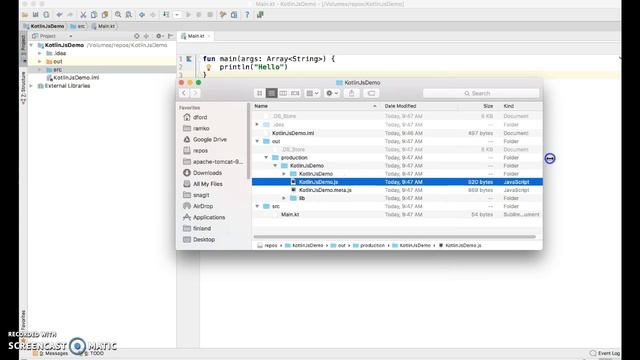Collapse the src folder in Finder list
Screen dimensions: 640x360
click(x=257, y=207)
